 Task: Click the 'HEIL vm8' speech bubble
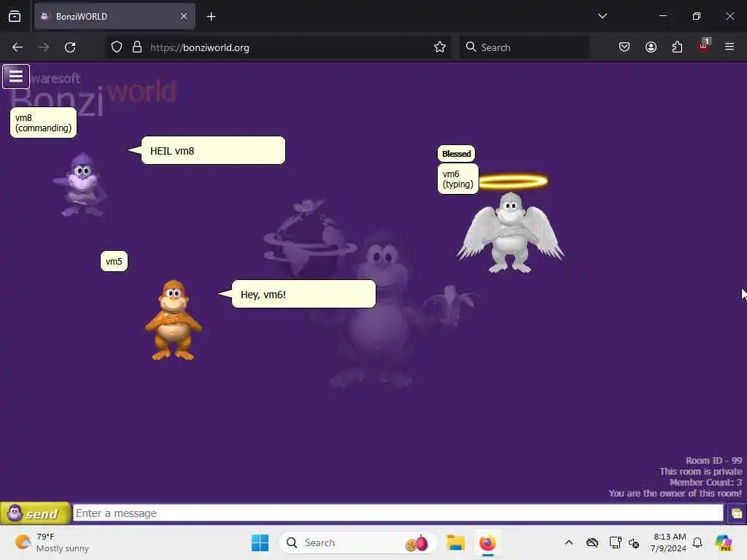point(213,150)
